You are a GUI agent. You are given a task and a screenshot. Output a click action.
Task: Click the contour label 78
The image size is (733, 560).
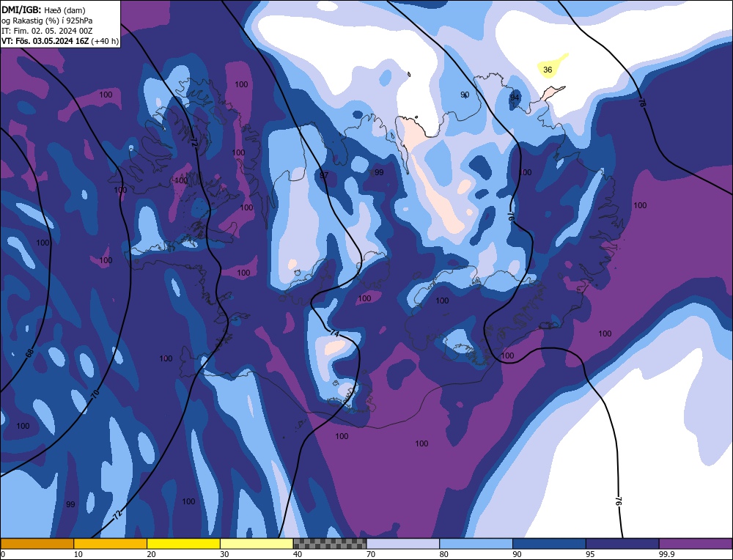(x=641, y=104)
